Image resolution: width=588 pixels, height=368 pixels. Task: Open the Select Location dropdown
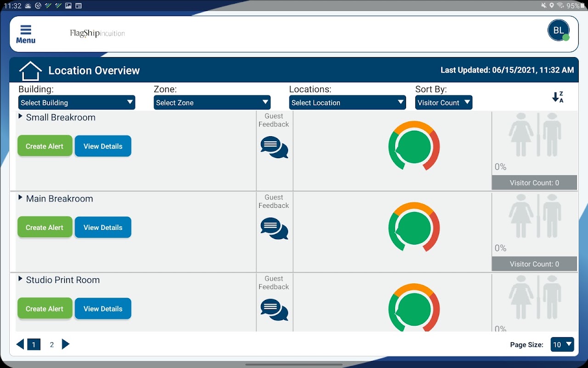[x=347, y=103]
